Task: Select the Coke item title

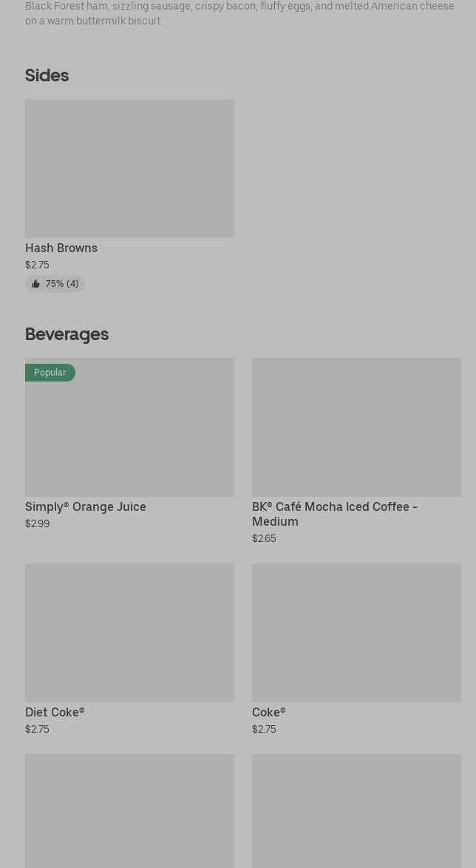Action: click(268, 713)
